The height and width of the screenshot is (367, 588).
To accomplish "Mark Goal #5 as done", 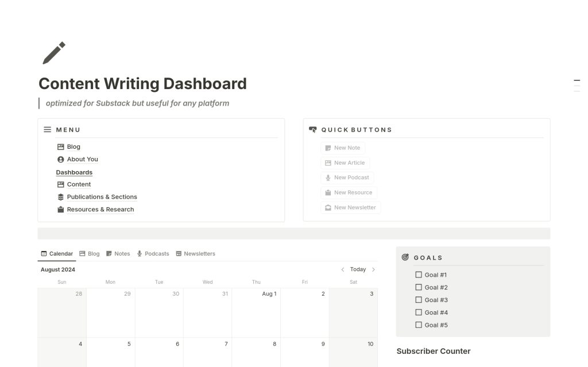I will pos(419,325).
